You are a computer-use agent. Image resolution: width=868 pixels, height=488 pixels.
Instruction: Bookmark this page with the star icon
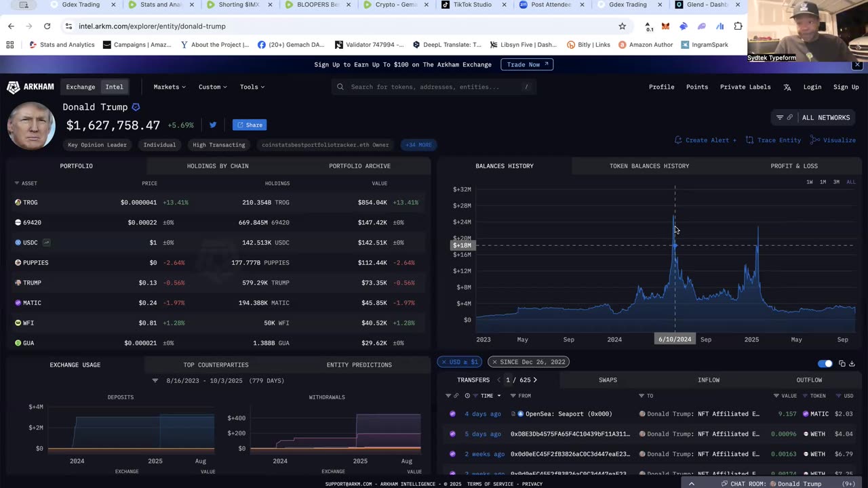click(x=623, y=26)
